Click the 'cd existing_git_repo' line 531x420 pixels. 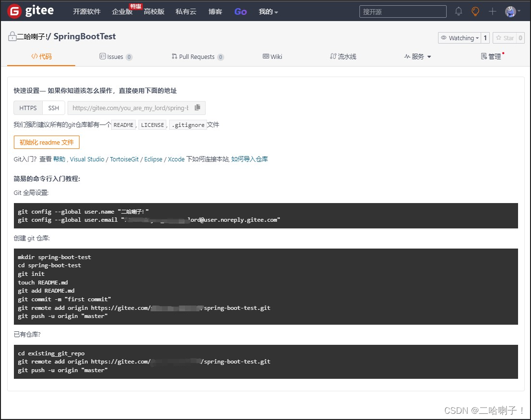point(51,353)
